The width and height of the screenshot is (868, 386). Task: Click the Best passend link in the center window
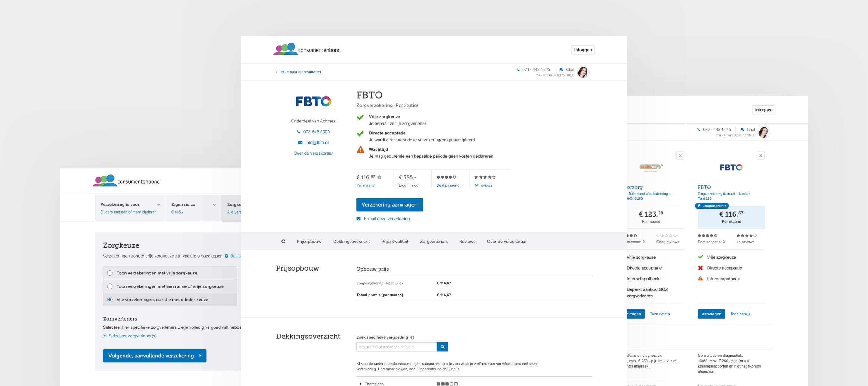pos(448,185)
